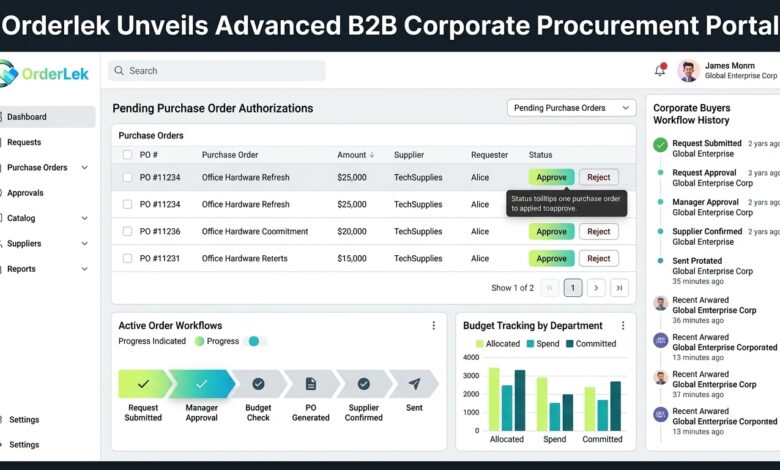This screenshot has height=470, width=780.
Task: Toggle the Progress switch in Active Order Workflows
Action: (x=256, y=341)
